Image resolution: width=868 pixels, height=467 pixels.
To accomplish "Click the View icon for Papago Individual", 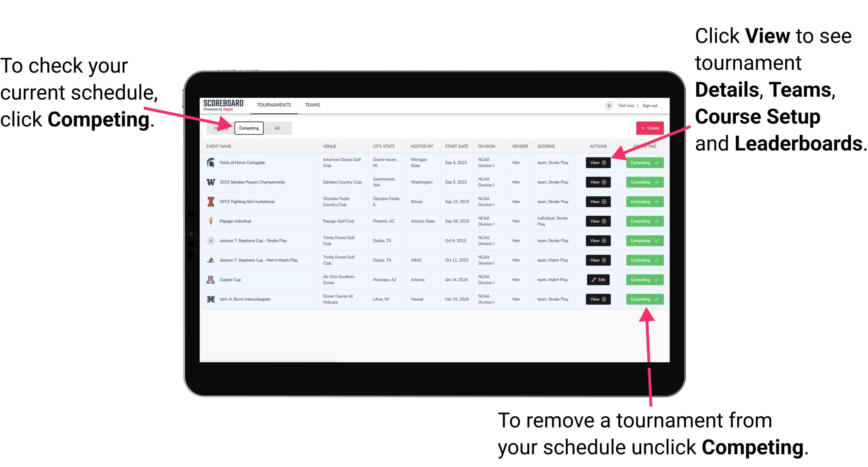I will click(598, 222).
